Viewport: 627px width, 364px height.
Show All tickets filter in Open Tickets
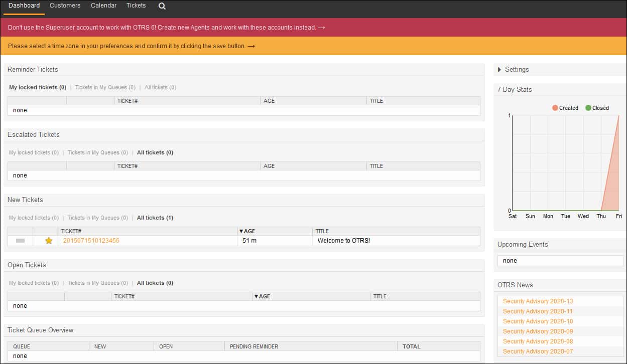click(x=155, y=283)
